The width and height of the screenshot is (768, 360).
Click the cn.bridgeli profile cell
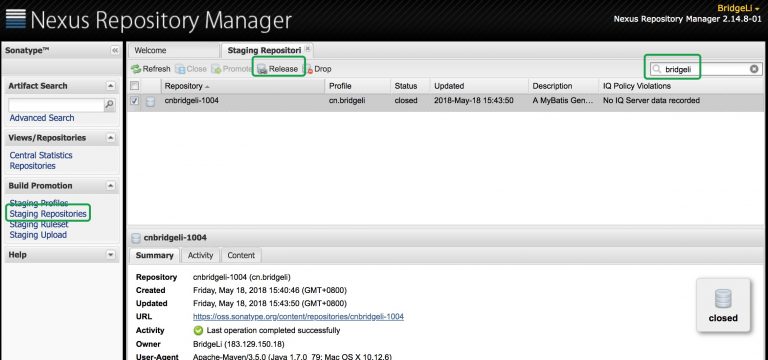click(347, 100)
